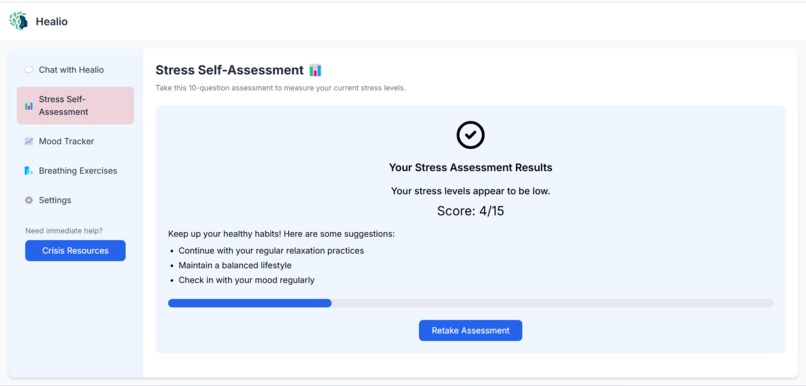This screenshot has height=386, width=806.
Task: Click the Healio leaf-head logo icon
Action: pos(18,21)
